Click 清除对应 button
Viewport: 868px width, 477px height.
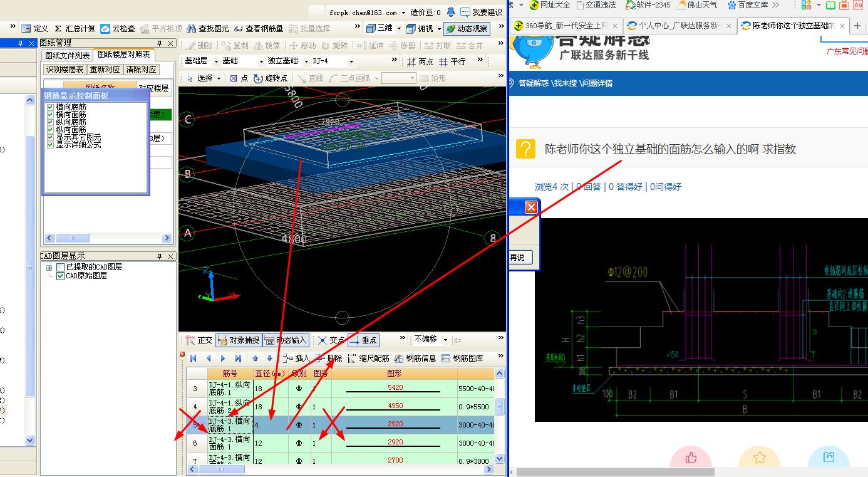[x=142, y=70]
